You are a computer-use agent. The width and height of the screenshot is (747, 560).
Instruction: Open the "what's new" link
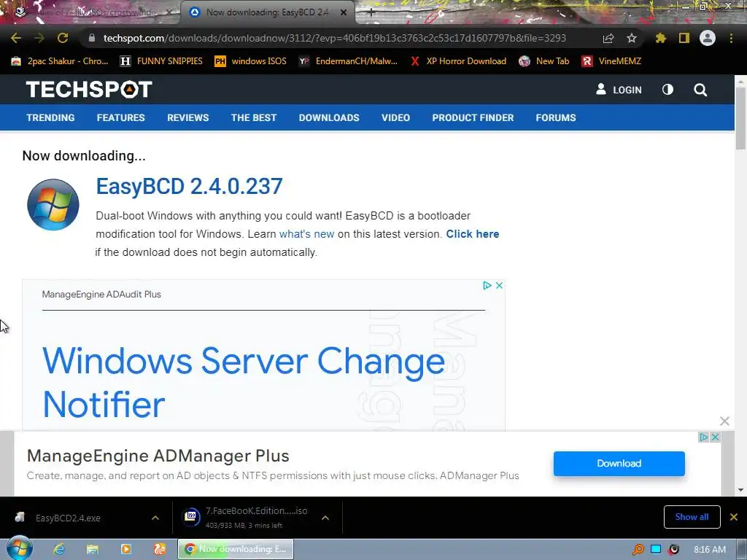[307, 234]
